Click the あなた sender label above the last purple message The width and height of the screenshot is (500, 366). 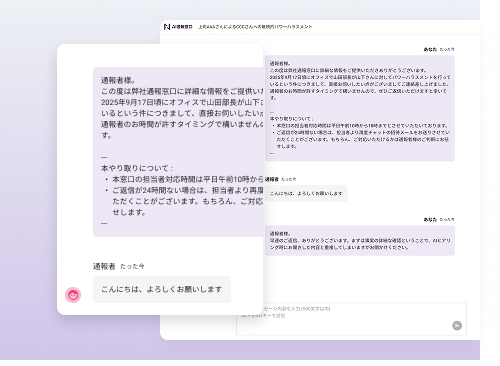pyautogui.click(x=430, y=220)
